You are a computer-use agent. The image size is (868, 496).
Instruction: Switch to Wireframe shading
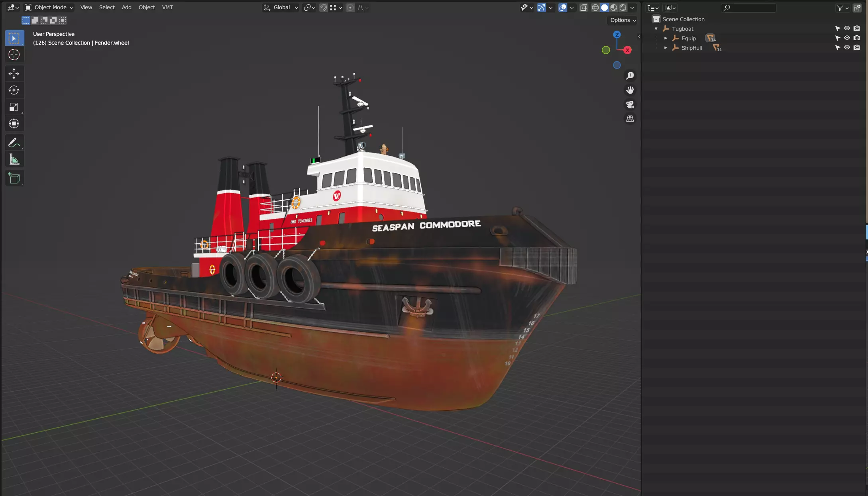[595, 8]
